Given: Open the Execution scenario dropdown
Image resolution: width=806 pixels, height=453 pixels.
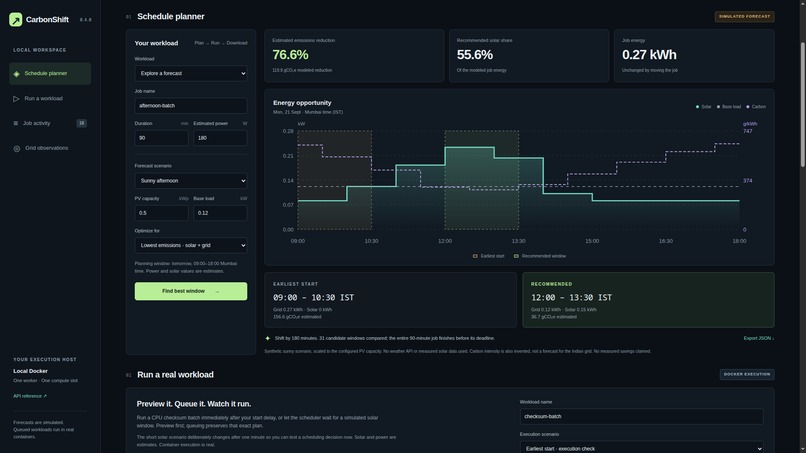Looking at the screenshot, I should tap(642, 448).
